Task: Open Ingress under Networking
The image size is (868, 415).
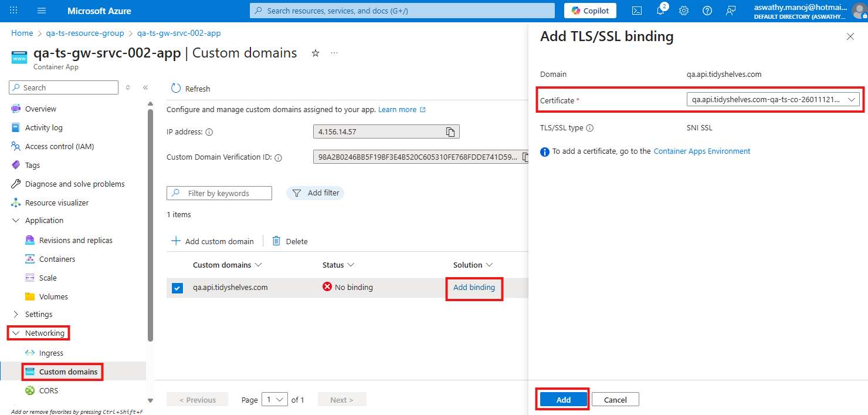Action: coord(51,353)
